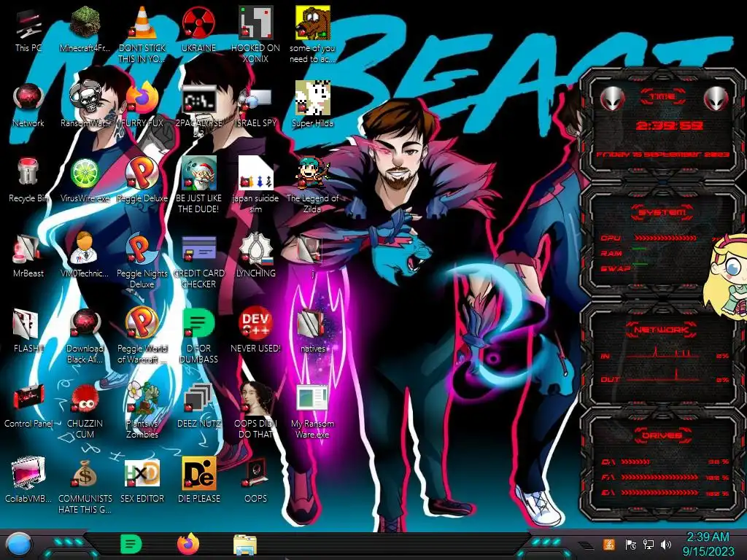Image resolution: width=747 pixels, height=560 pixels.
Task: Click the DRIVES gadget F:\ usage bar
Action: click(x=659, y=477)
